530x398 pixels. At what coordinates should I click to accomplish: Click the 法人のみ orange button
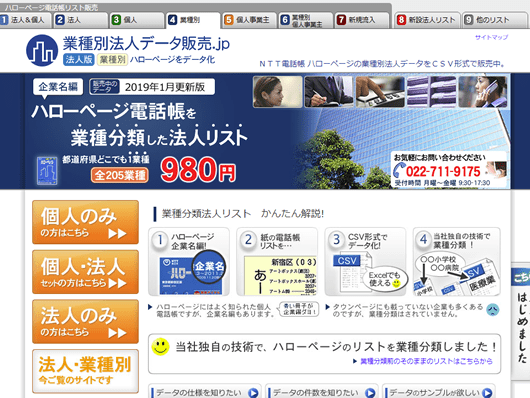pos(85,322)
